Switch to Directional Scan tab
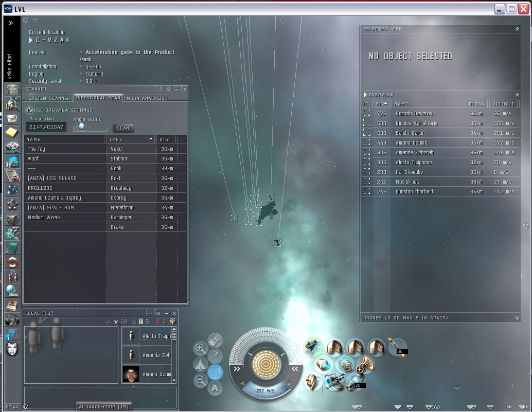This screenshot has width=532, height=412. point(98,98)
